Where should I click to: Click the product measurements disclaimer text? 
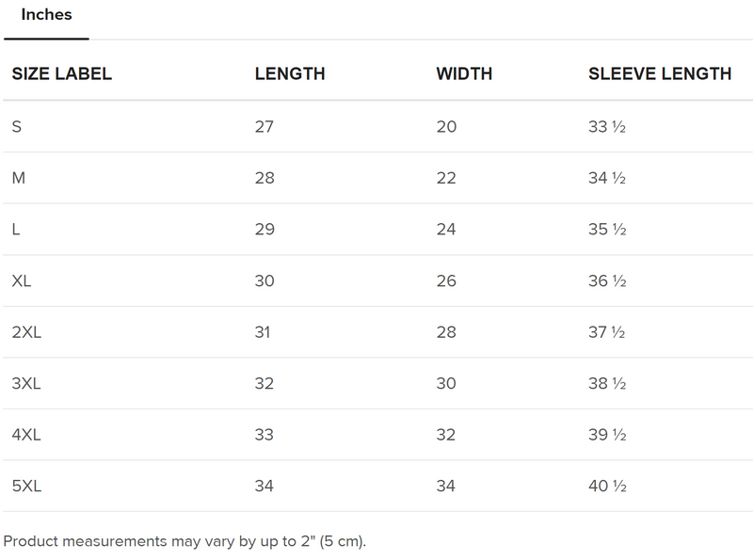[x=184, y=541]
